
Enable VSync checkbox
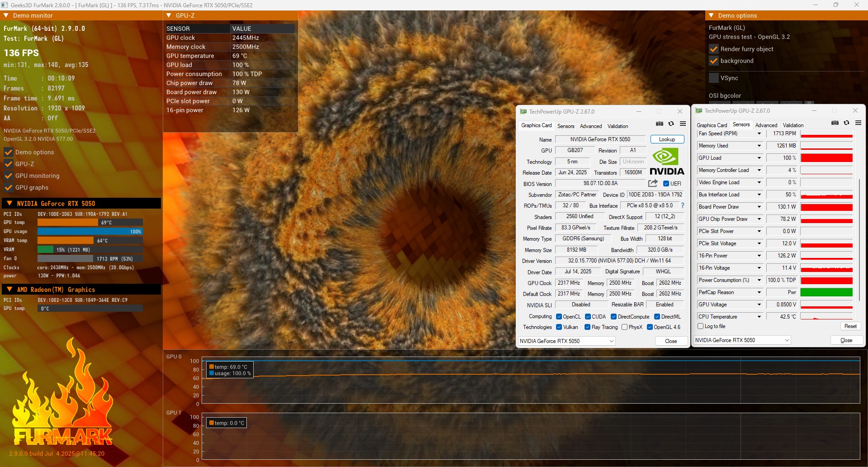pyautogui.click(x=714, y=78)
